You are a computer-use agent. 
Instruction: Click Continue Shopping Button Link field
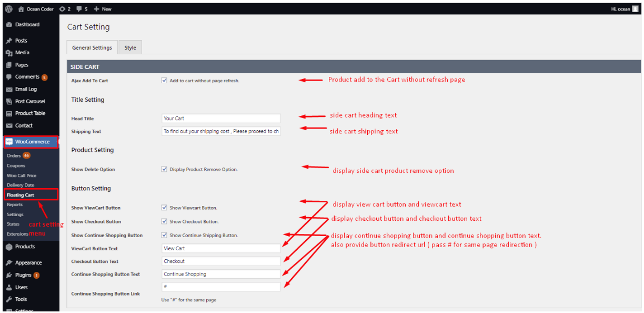[221, 287]
